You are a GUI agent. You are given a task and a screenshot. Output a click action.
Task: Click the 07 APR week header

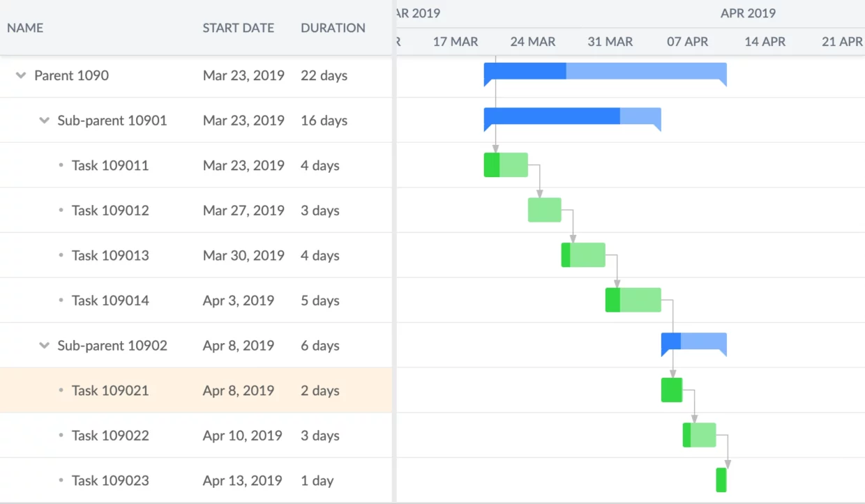688,42
